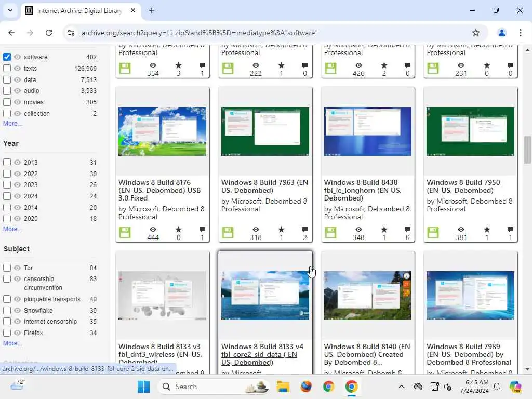Toggle eye icon next to 2024
Viewport: 532px width, 399px height.
click(x=17, y=196)
